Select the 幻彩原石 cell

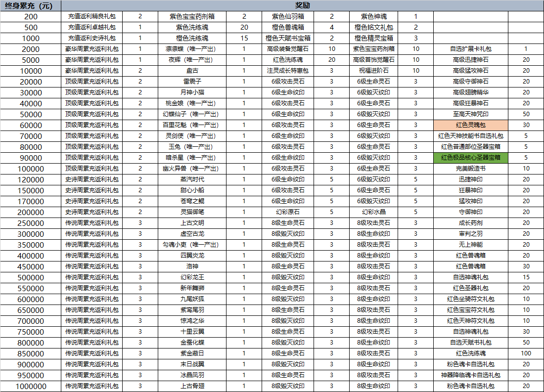(288, 212)
